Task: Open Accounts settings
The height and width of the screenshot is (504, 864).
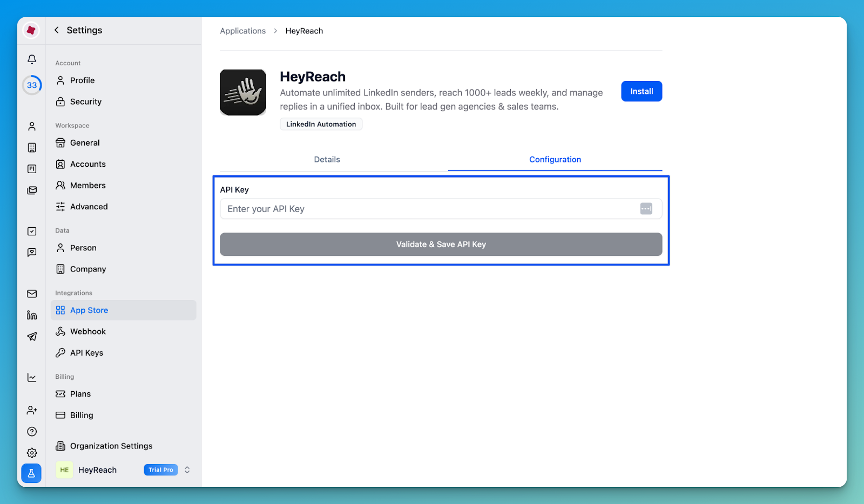Action: [x=124, y=164]
